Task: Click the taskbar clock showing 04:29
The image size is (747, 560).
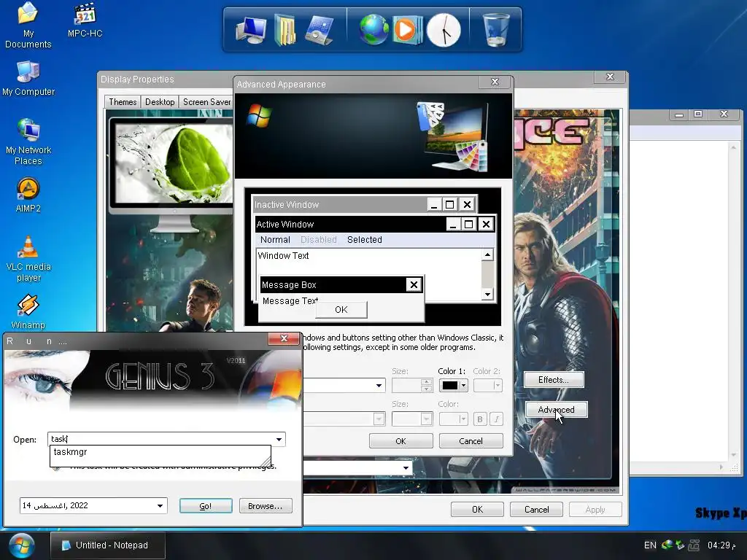Action: click(721, 545)
